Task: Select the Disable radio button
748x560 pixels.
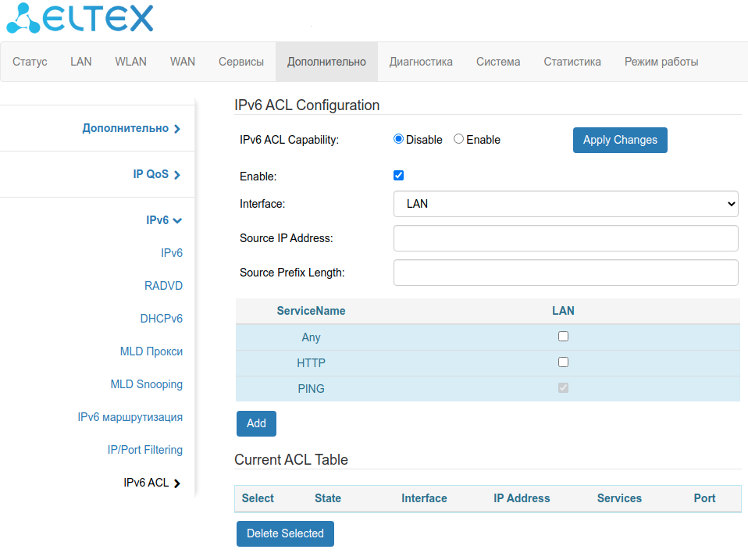Action: coord(399,139)
